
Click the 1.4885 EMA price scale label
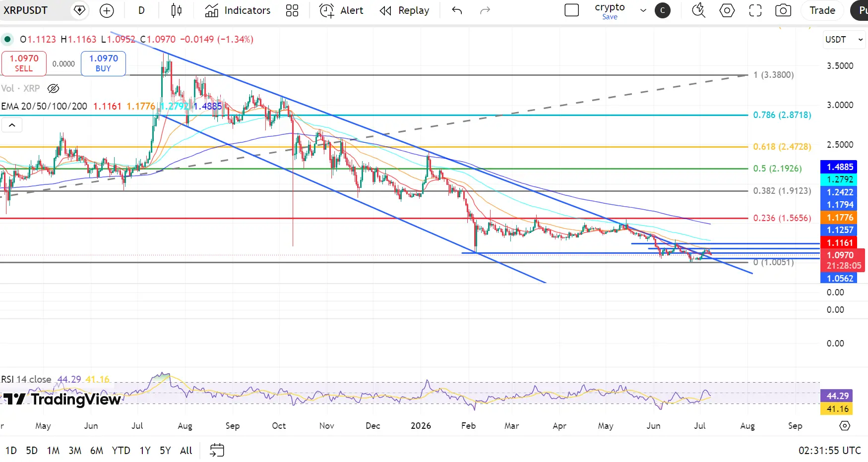tap(839, 167)
